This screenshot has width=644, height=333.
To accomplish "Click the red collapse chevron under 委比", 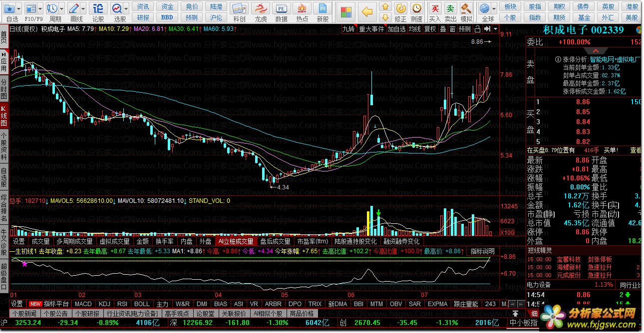I will [x=596, y=51].
